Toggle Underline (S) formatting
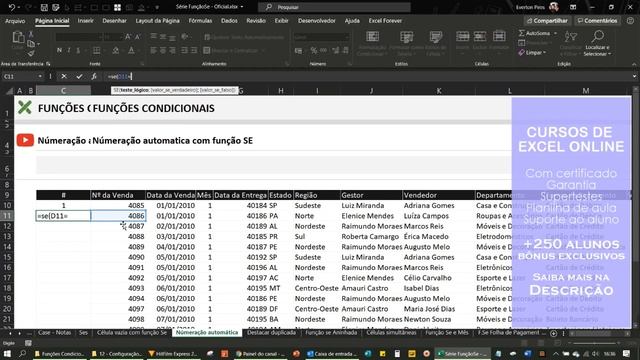This screenshot has width=640, height=360. (x=78, y=50)
